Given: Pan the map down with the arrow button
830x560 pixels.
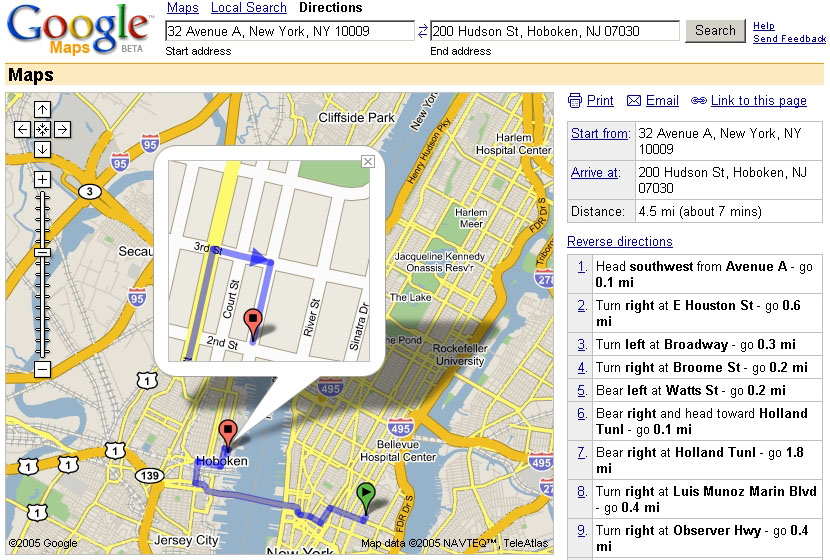Looking at the screenshot, I should pos(42,149).
